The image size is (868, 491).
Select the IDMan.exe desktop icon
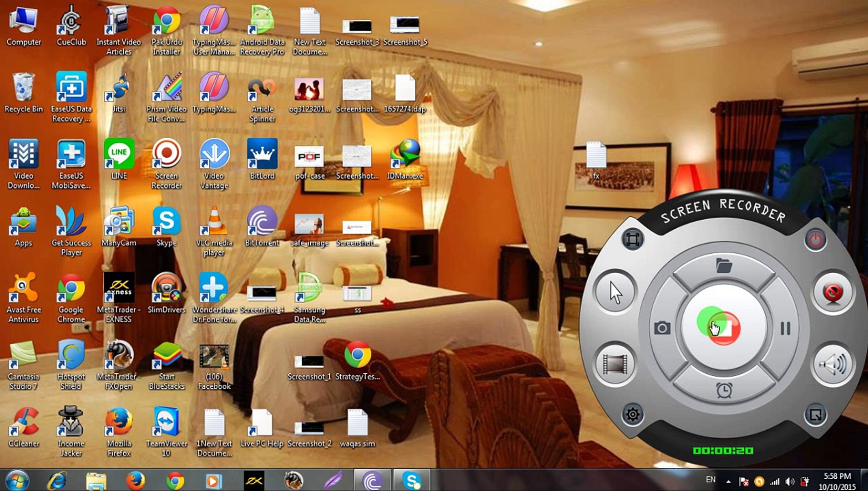coord(405,159)
